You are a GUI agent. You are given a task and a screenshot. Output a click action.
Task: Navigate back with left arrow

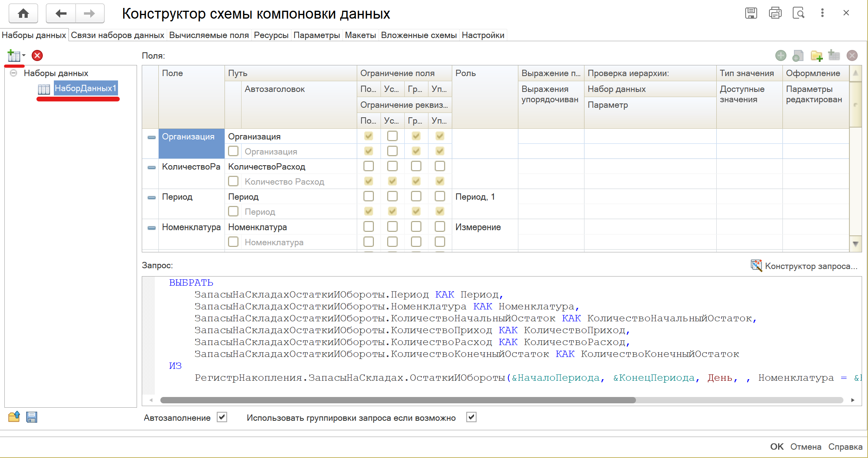click(61, 14)
